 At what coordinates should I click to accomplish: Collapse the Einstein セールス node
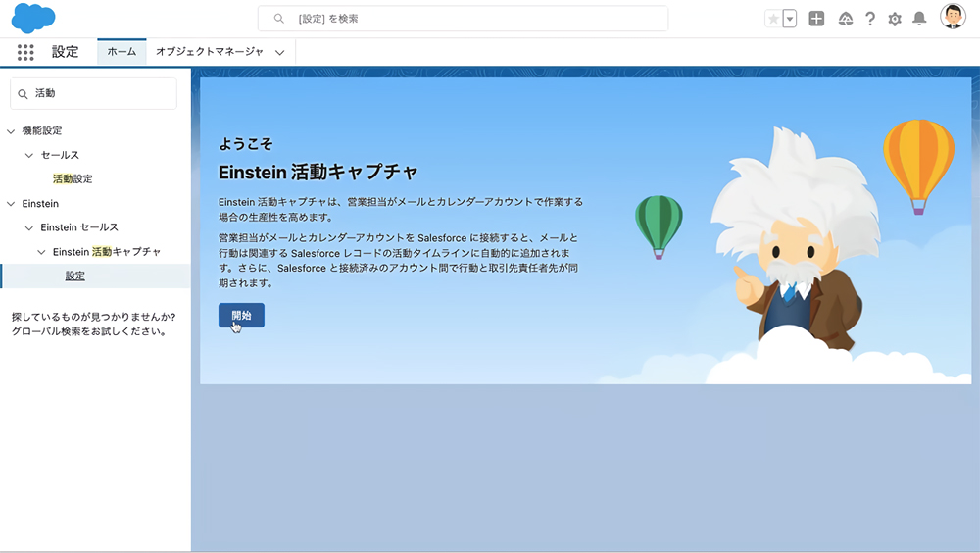point(28,228)
